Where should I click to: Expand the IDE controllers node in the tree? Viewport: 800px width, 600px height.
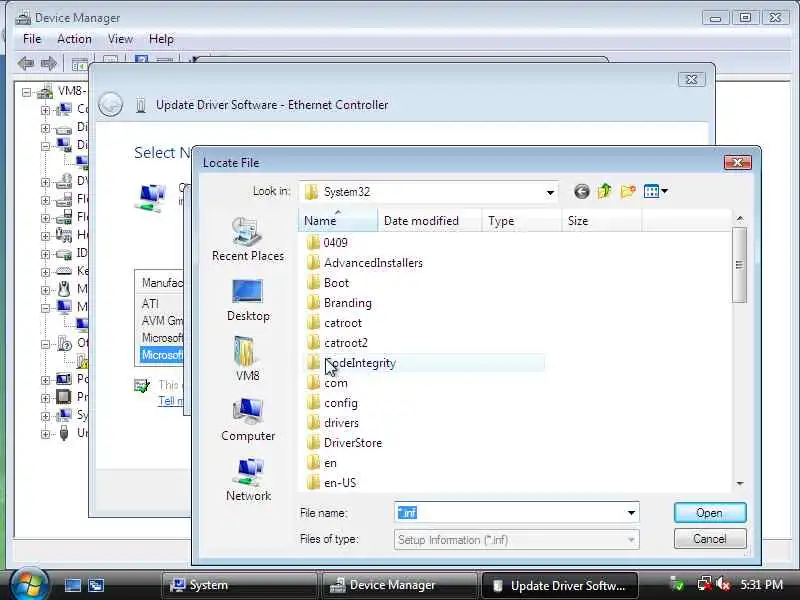pyautogui.click(x=45, y=254)
